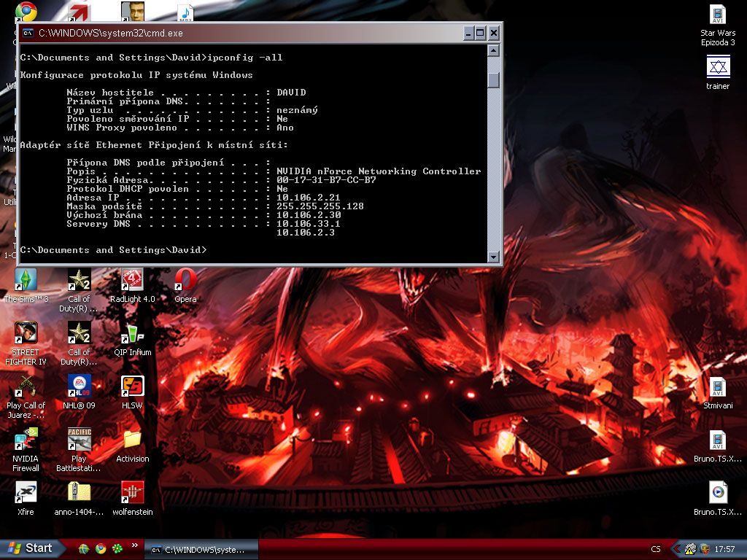Select the Activision folder

point(132,440)
